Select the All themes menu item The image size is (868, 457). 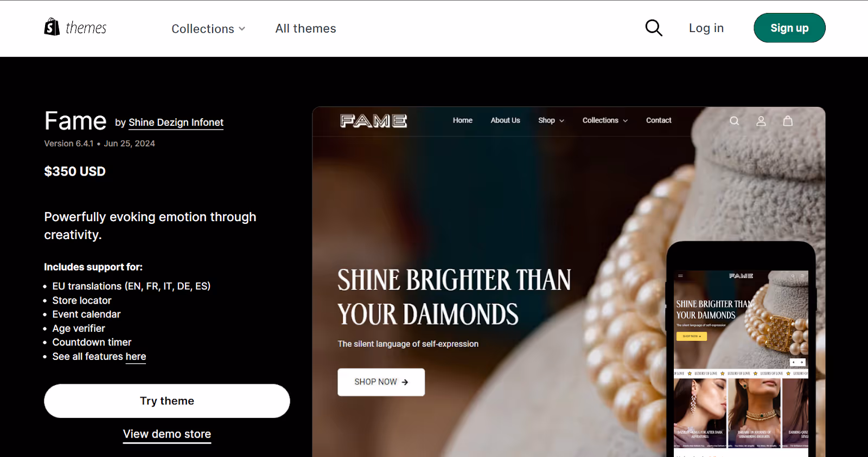305,28
